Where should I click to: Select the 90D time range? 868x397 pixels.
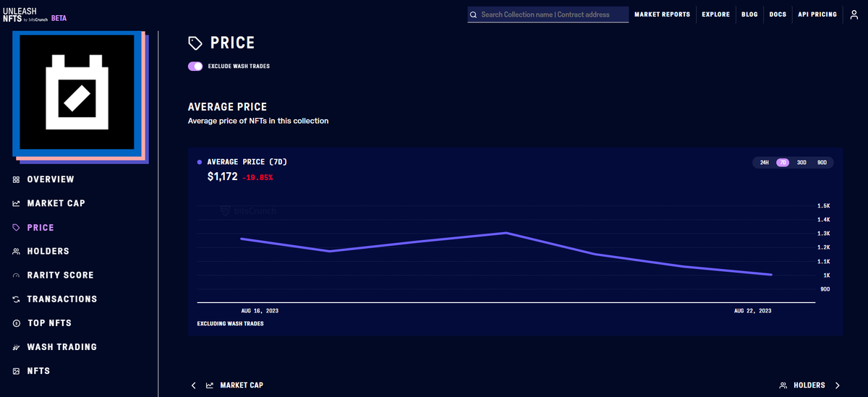point(822,163)
